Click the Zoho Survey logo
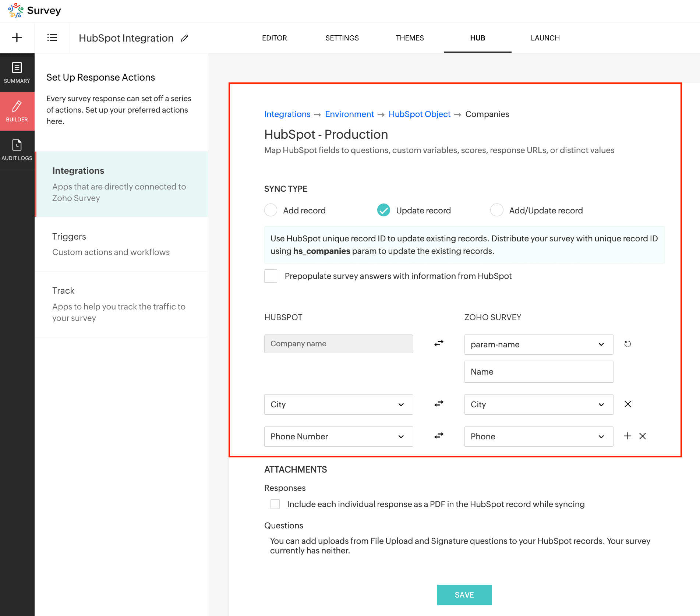The image size is (700, 616). point(34,11)
